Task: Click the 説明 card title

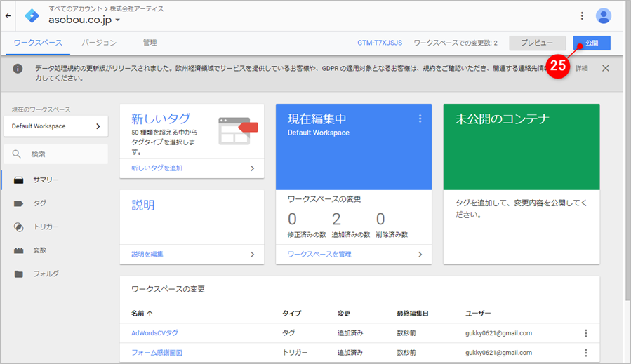Action: (143, 205)
